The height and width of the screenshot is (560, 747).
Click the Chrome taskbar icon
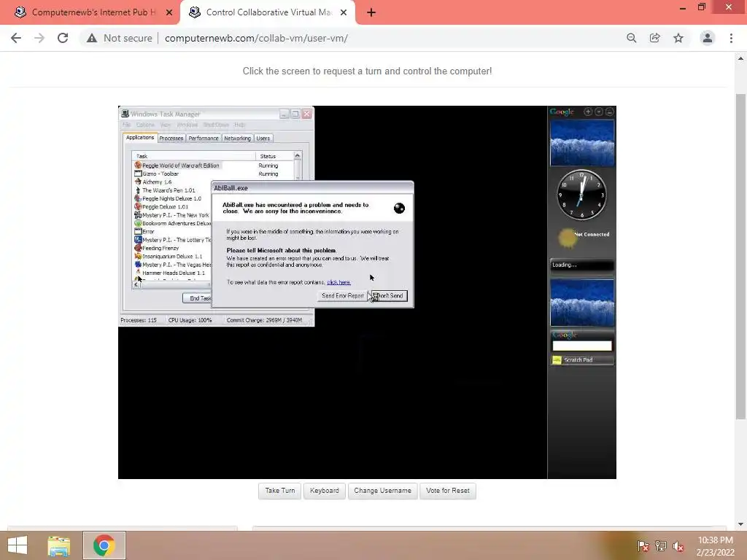pos(104,545)
